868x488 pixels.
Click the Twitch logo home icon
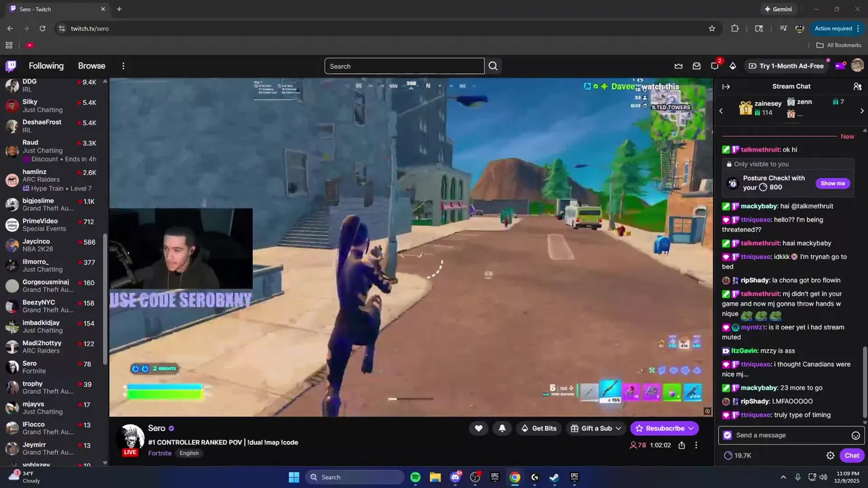(11, 66)
